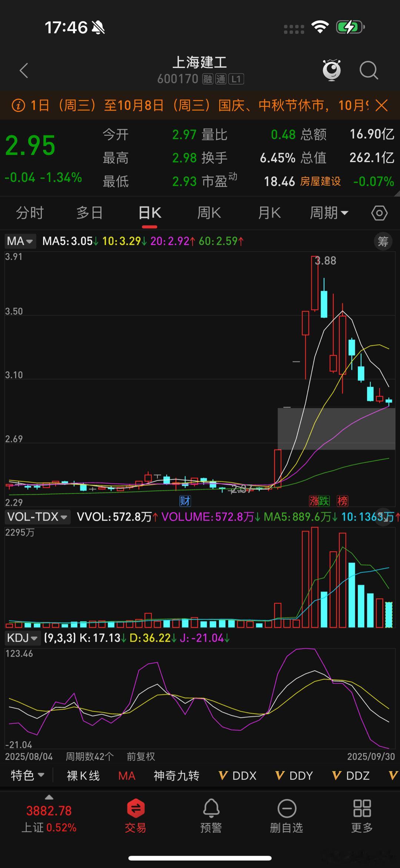Select the DDX indicator

pos(237,776)
